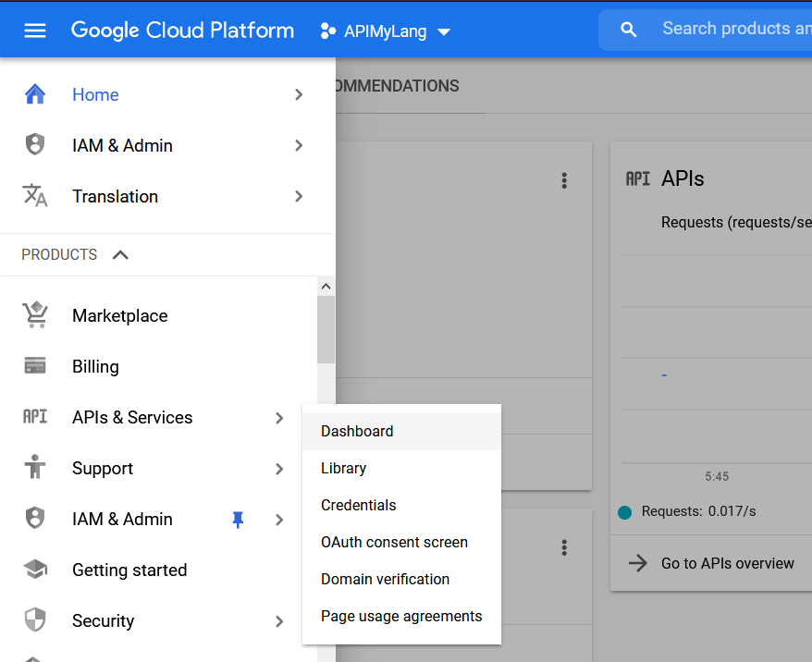812x662 pixels.
Task: Collapse the PRODUCTS section
Action: 120,254
